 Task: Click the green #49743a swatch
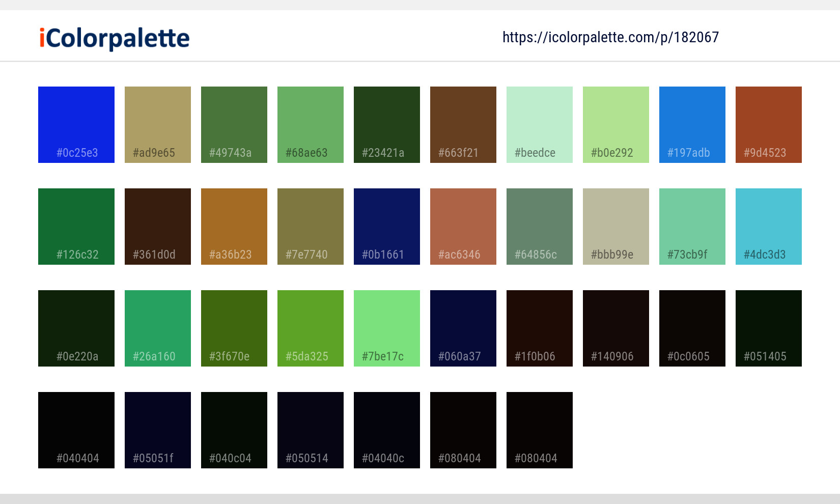pos(234,124)
